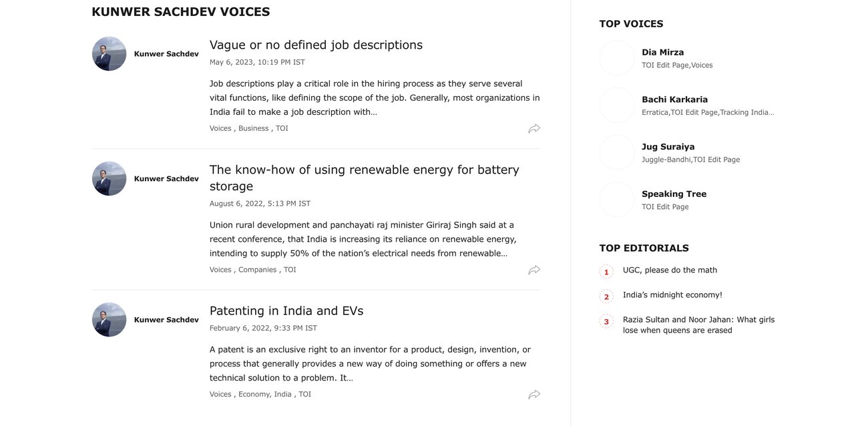Image resolution: width=868 pixels, height=430 pixels.
Task: Share the 'Patenting in India and EVs' post
Action: [x=534, y=395]
